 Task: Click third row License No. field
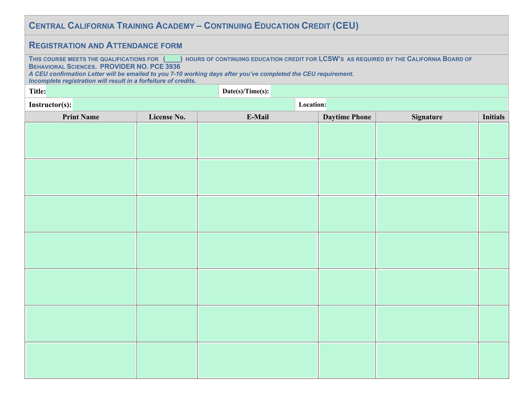pyautogui.click(x=167, y=214)
